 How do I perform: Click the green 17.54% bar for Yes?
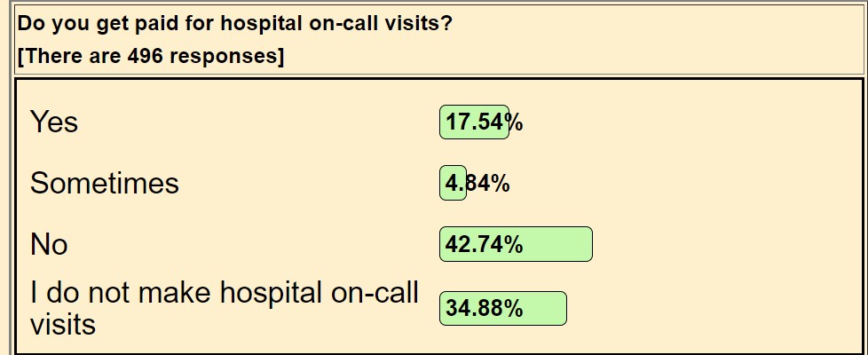pos(473,122)
